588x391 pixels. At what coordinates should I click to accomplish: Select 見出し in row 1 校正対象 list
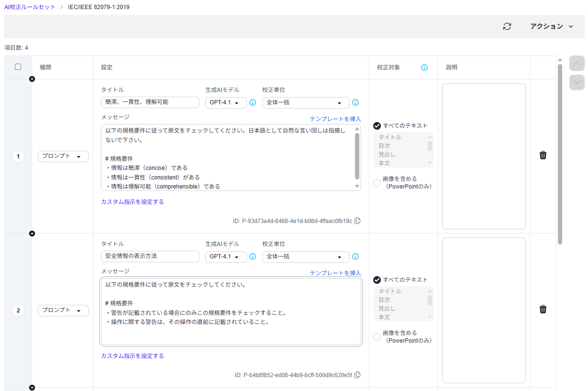coord(387,155)
